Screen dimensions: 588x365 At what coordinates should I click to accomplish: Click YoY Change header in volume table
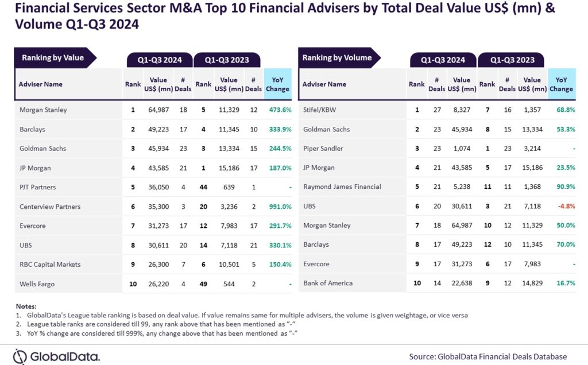561,84
